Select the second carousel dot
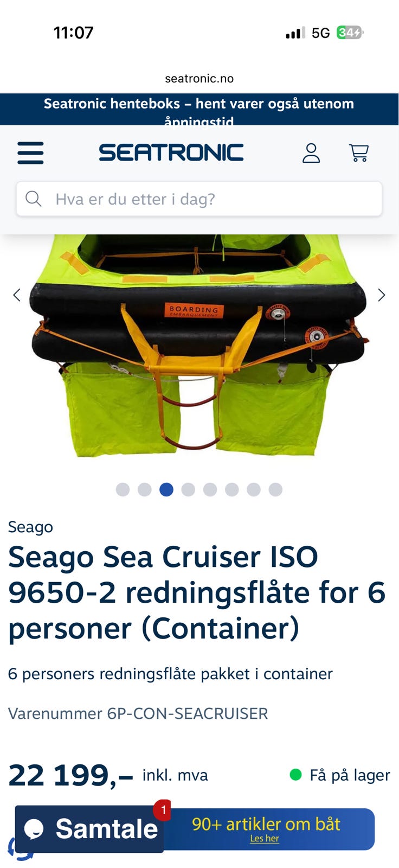This screenshot has width=399, height=868. tap(145, 489)
